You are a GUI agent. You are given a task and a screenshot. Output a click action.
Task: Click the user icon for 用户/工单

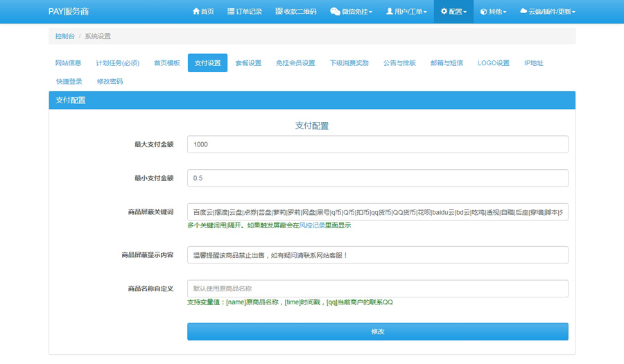pyautogui.click(x=390, y=12)
